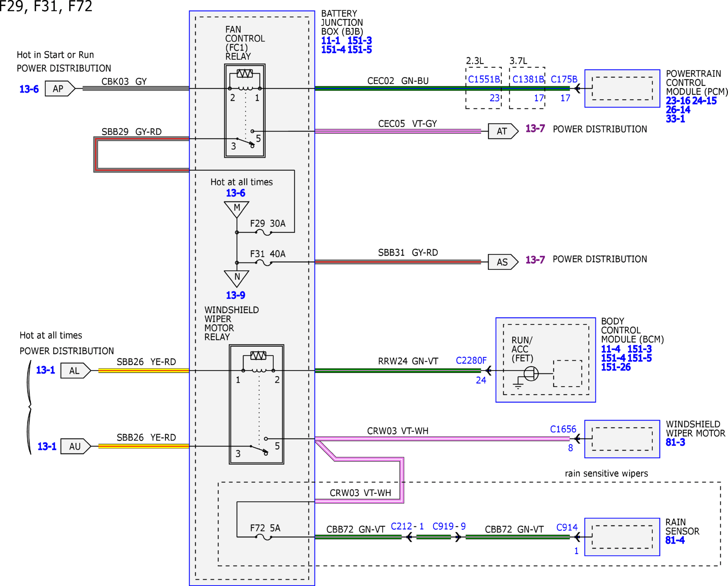Screen dimensions: 728x586
Task: Click the AT off-page connector arrow
Action: tap(503, 131)
